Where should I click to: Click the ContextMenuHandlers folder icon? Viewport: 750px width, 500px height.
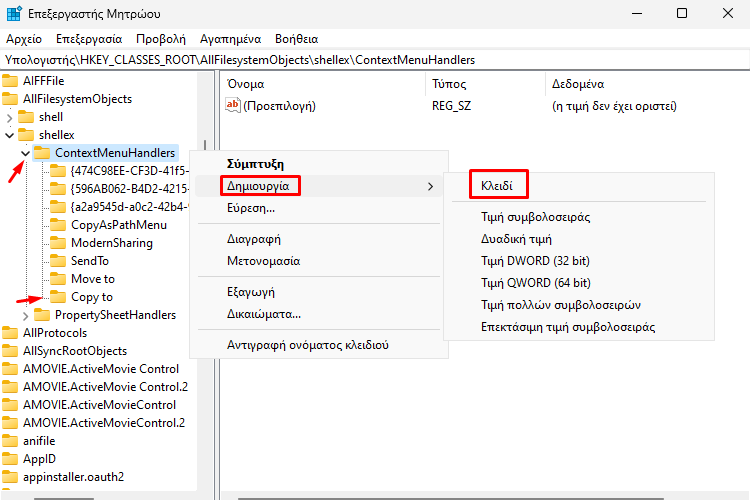[x=42, y=153]
